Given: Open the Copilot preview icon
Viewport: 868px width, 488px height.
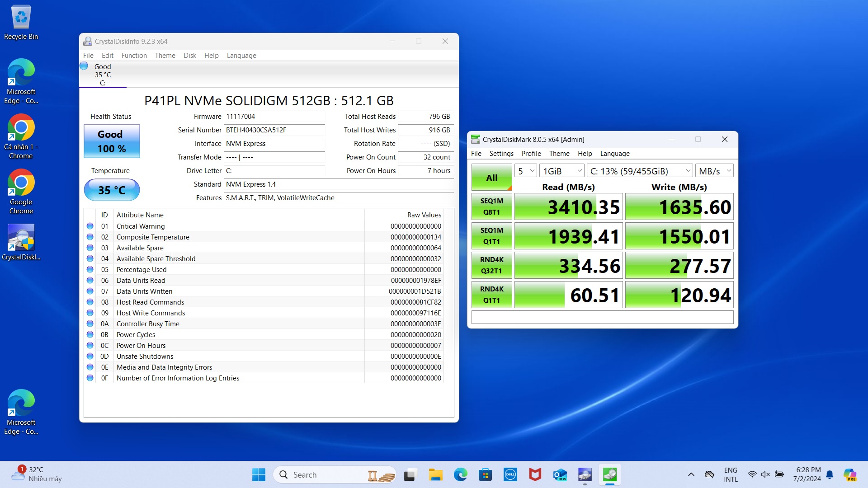Looking at the screenshot, I should pos(850,474).
